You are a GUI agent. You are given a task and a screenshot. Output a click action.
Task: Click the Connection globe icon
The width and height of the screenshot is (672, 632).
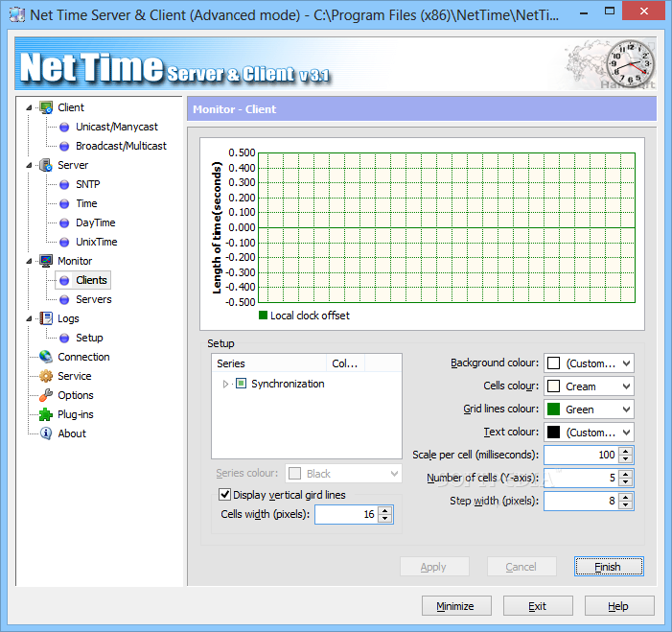46,357
